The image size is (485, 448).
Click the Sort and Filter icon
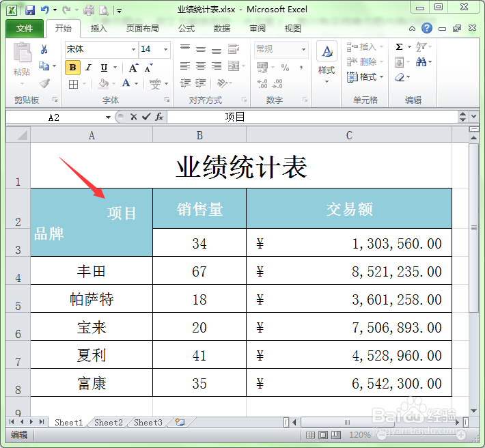pos(421,47)
